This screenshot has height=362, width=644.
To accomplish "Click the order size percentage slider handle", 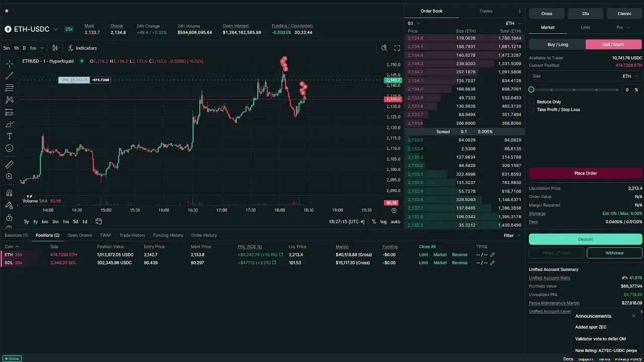I will [531, 89].
